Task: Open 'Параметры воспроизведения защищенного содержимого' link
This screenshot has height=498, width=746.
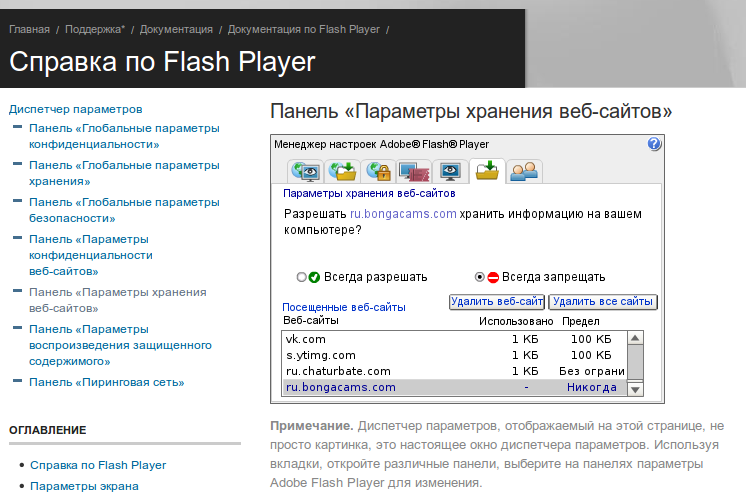Action: pyautogui.click(x=120, y=345)
